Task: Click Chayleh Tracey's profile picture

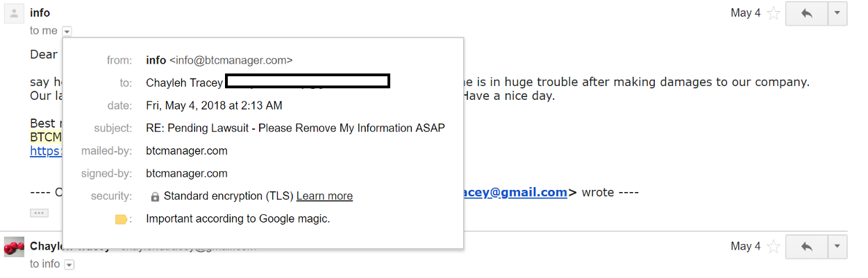Action: 15,246
